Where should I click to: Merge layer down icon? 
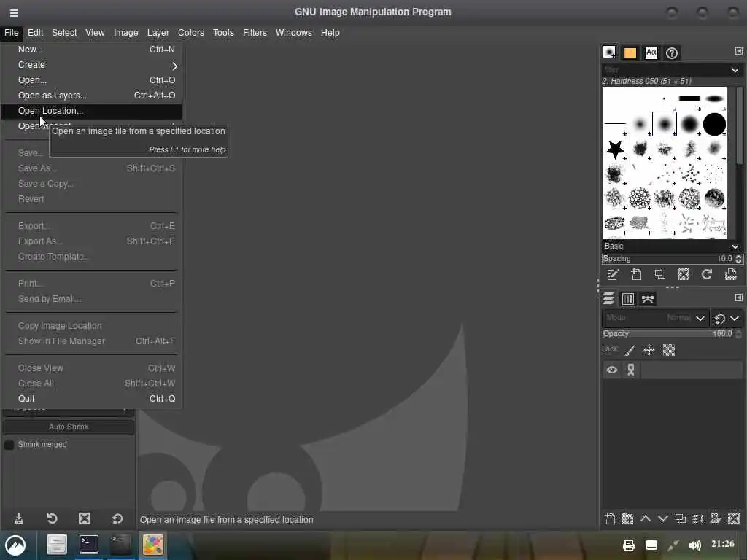pos(698,518)
